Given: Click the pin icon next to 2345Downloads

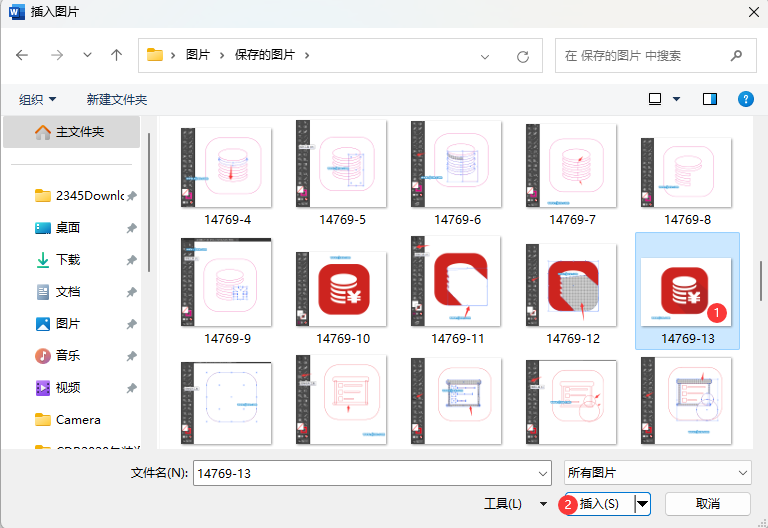Looking at the screenshot, I should [131, 196].
